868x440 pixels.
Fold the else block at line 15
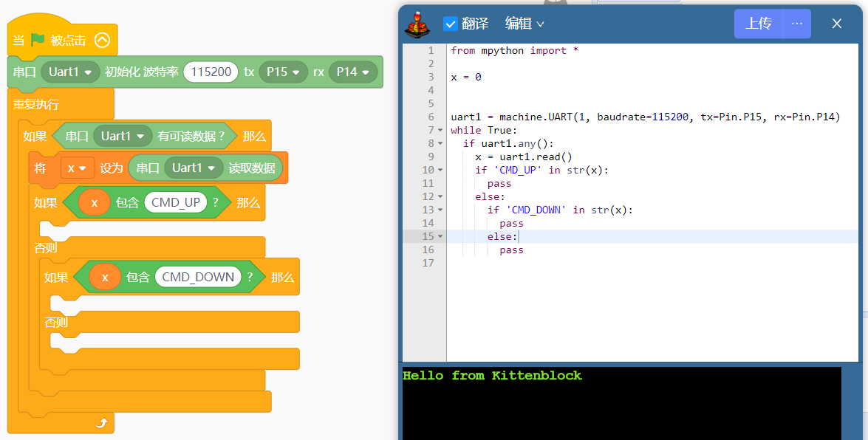440,237
